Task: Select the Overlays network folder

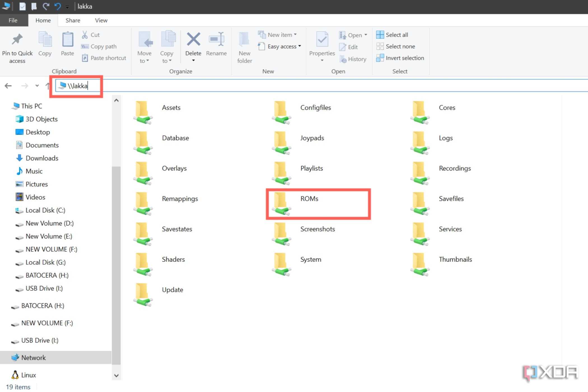Action: [x=160, y=173]
